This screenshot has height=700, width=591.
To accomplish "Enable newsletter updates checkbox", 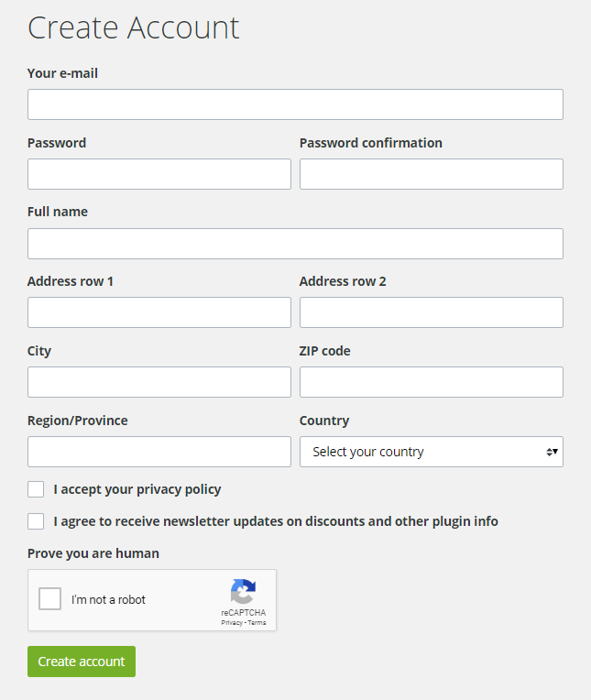I will (36, 521).
